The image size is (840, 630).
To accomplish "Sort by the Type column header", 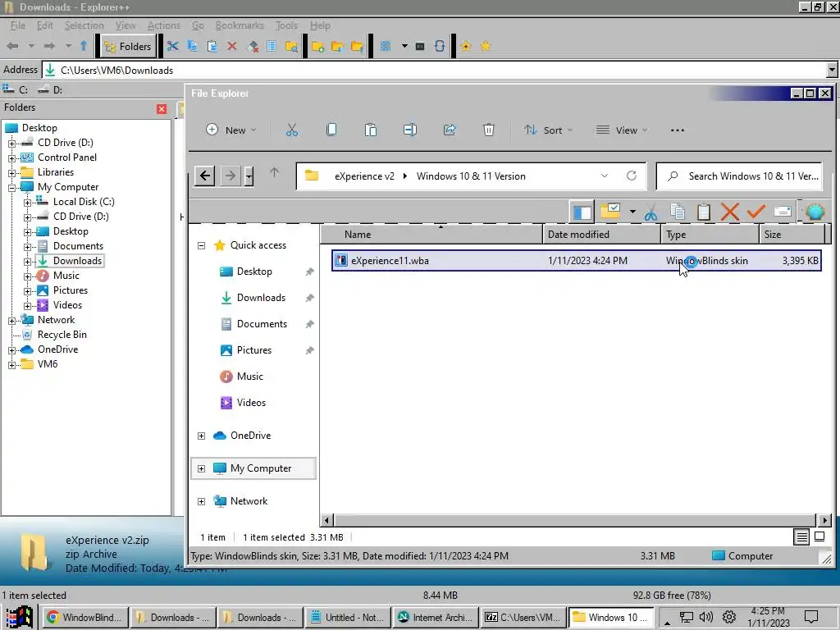I will (710, 234).
